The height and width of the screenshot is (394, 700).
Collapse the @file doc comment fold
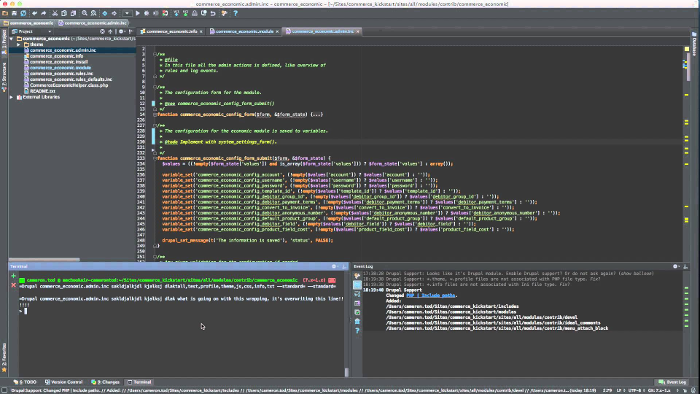155,54
